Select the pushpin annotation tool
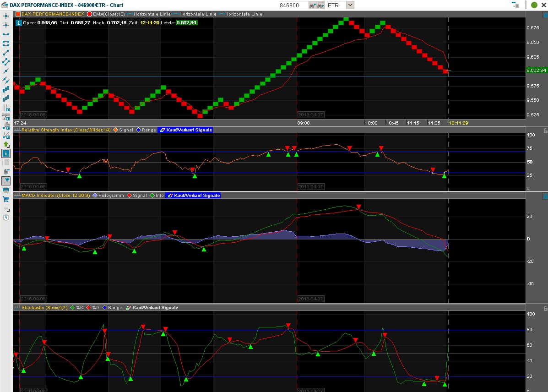This screenshot has width=548, height=392. pyautogui.click(x=6, y=181)
